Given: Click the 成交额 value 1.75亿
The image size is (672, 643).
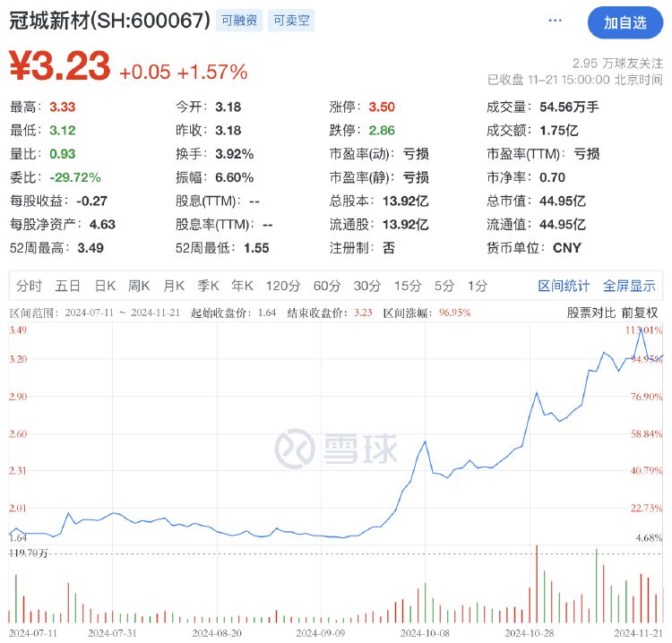Looking at the screenshot, I should coord(559,130).
